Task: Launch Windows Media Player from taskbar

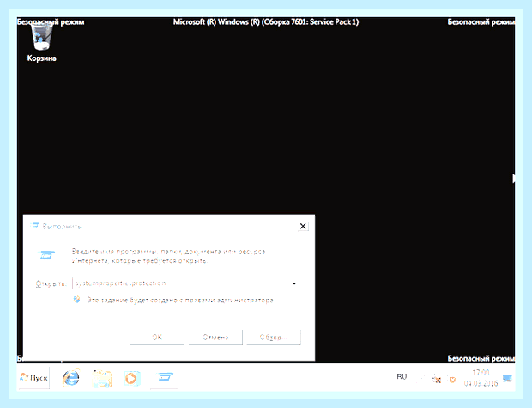Action: tap(131, 378)
